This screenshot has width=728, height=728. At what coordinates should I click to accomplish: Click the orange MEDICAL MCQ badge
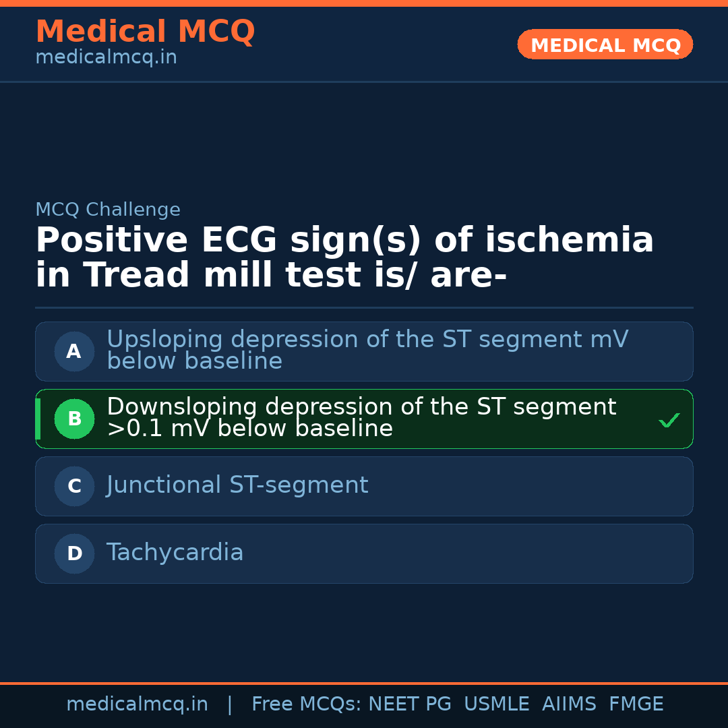pos(605,44)
